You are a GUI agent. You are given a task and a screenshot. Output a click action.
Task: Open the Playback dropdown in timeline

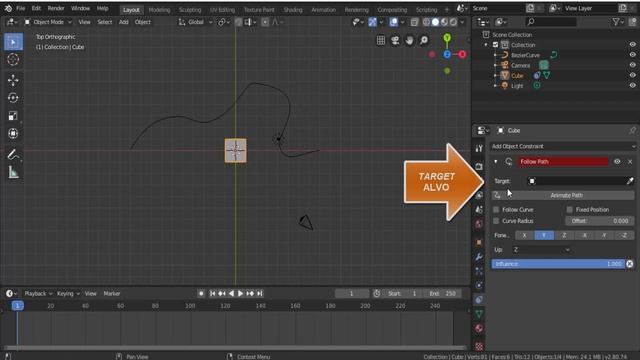[38, 293]
